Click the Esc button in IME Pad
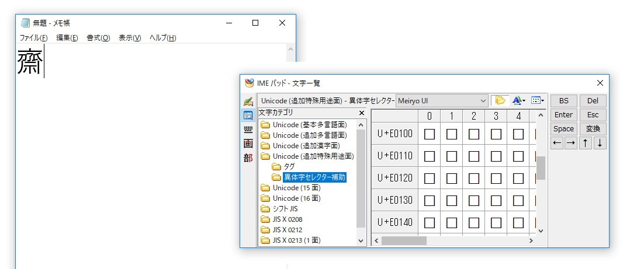The image size is (644, 269). click(593, 115)
